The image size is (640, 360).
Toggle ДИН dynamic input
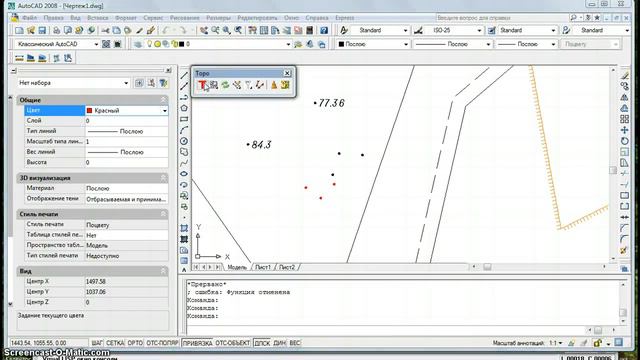click(279, 343)
